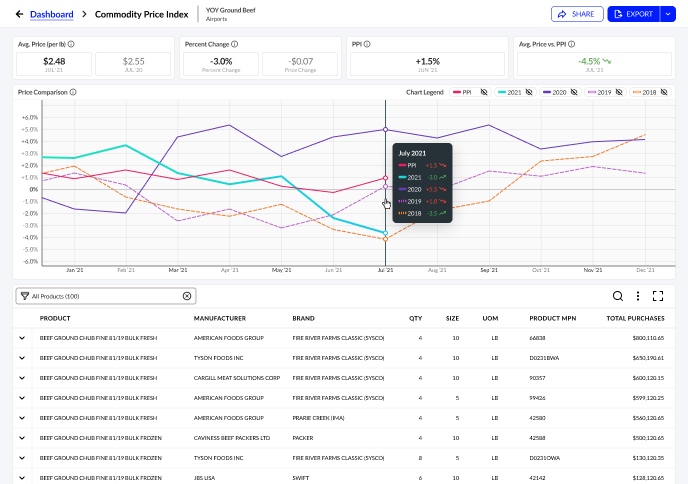Hide the 2020 series in chart legend
Screen dimensions: 688x484
(x=574, y=92)
